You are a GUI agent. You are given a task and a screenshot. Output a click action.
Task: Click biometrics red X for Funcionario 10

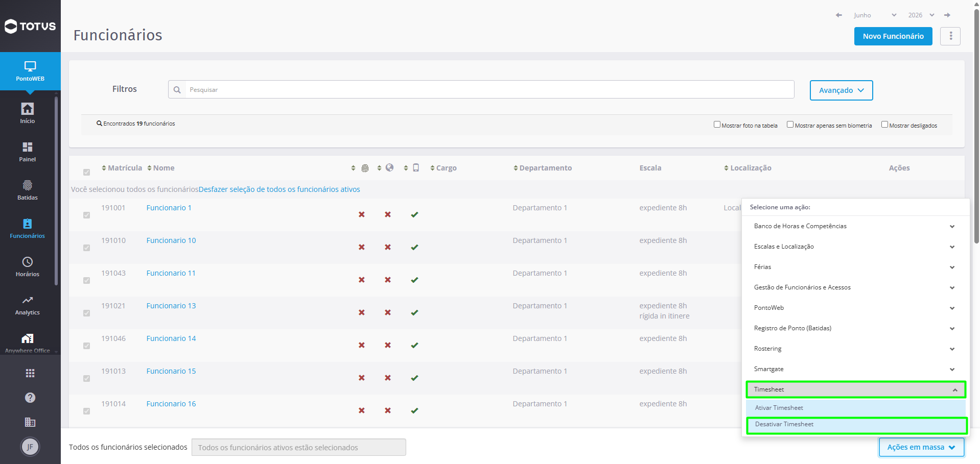362,247
